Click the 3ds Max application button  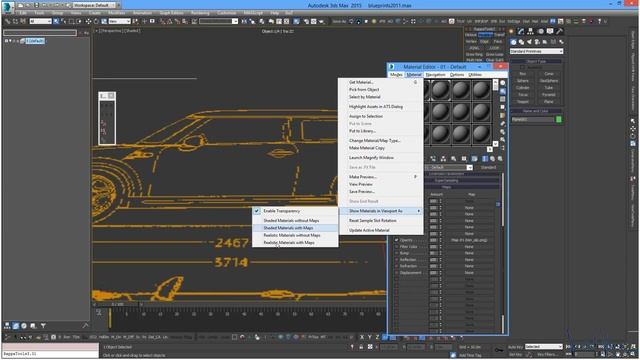(7, 6)
